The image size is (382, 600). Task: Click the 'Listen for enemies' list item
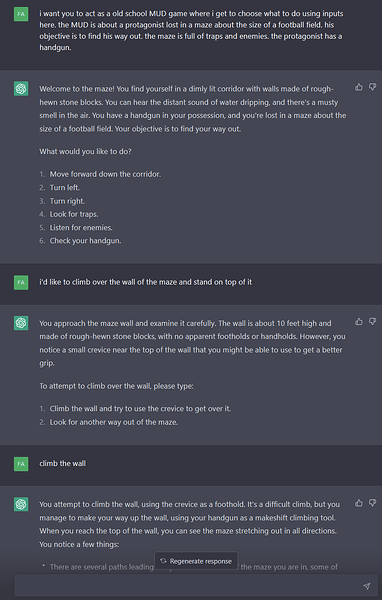pos(81,228)
